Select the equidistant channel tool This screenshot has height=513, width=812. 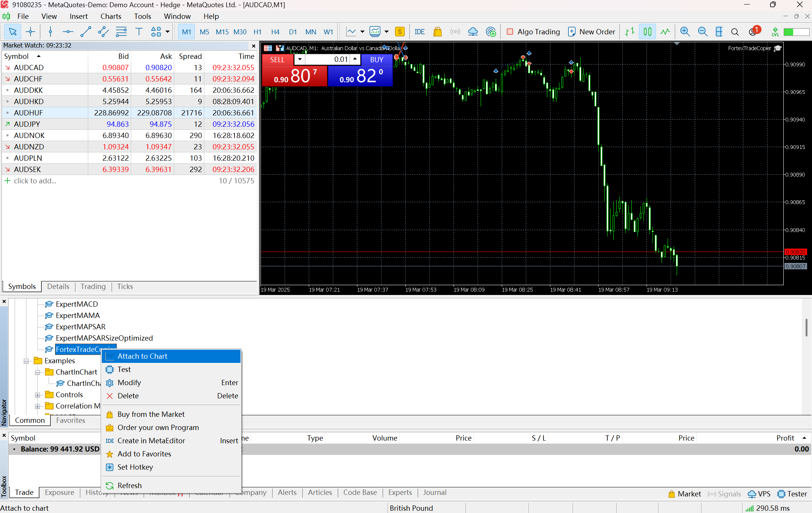(x=103, y=32)
